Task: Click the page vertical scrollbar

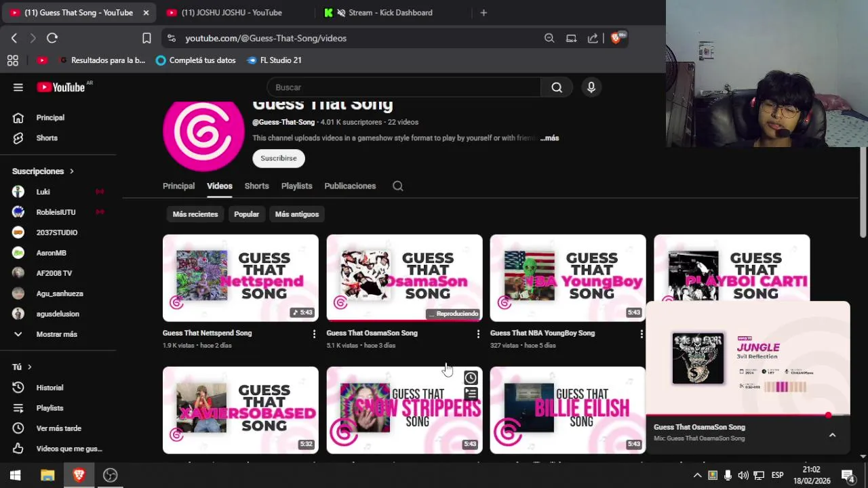Action: point(863,192)
